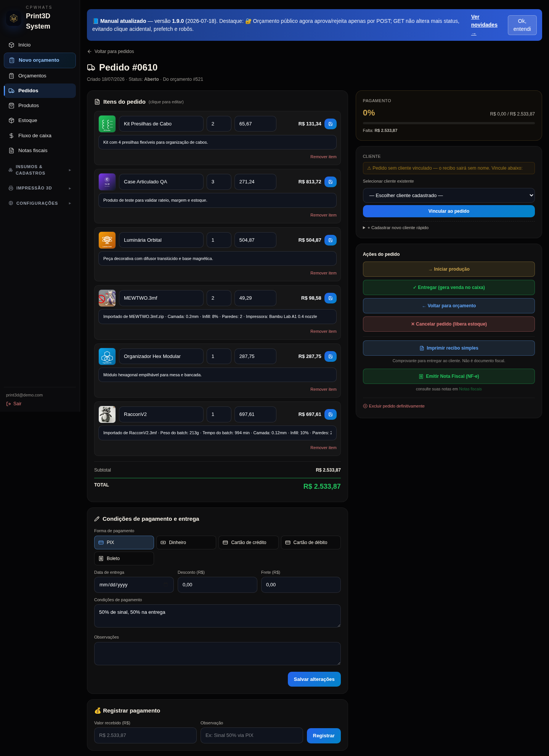Select the Boleto payment option

pos(124,559)
